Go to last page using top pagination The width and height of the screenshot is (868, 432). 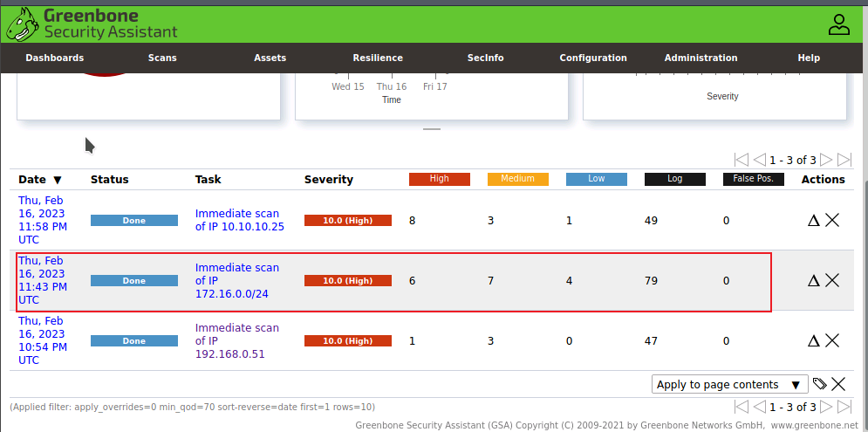point(844,160)
